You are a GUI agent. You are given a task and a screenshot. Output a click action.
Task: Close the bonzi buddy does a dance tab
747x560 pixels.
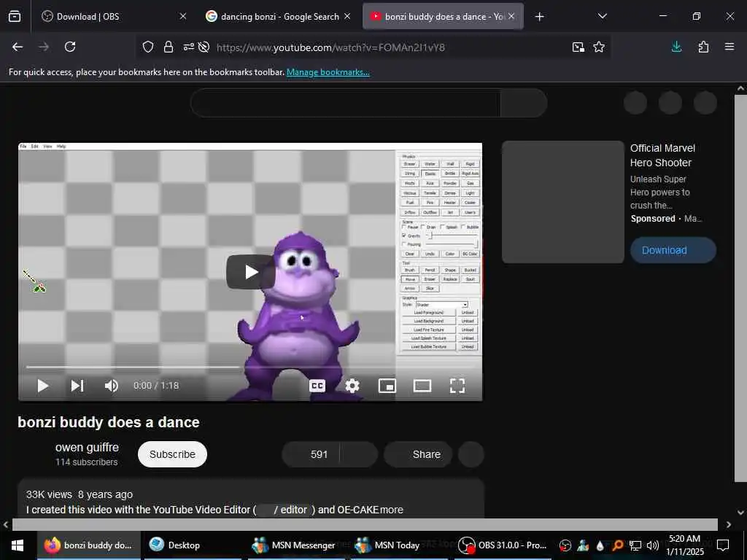click(x=511, y=17)
